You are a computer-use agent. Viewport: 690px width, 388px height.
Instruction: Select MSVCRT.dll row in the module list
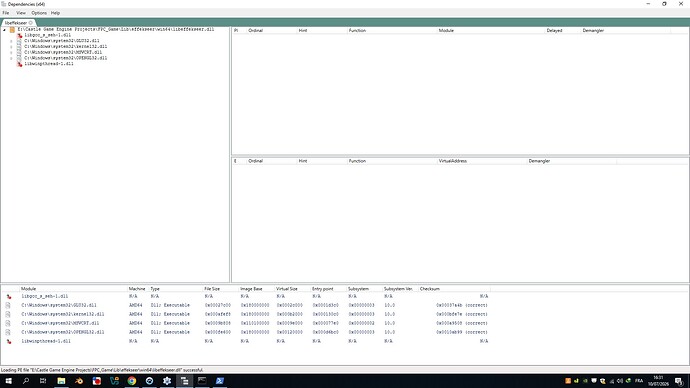(x=246, y=323)
